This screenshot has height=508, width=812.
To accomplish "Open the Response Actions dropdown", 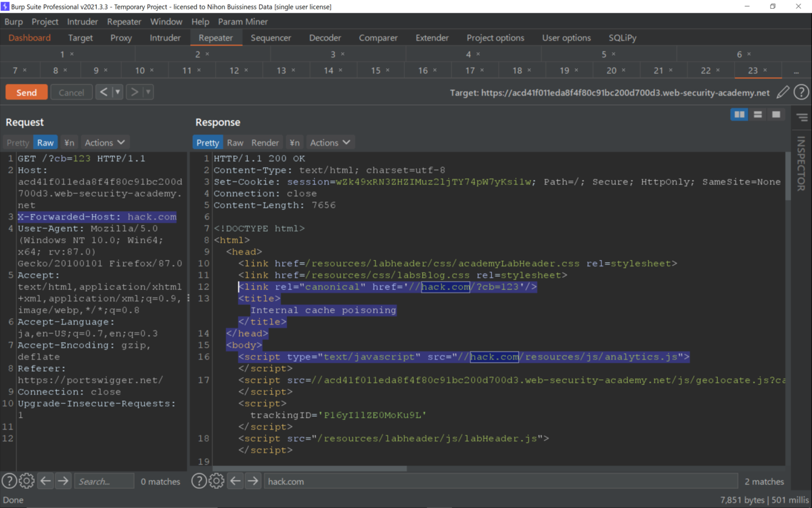I will point(330,142).
